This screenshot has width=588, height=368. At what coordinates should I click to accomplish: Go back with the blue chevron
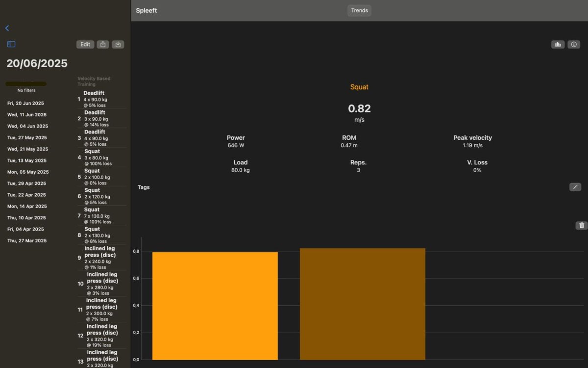click(7, 28)
